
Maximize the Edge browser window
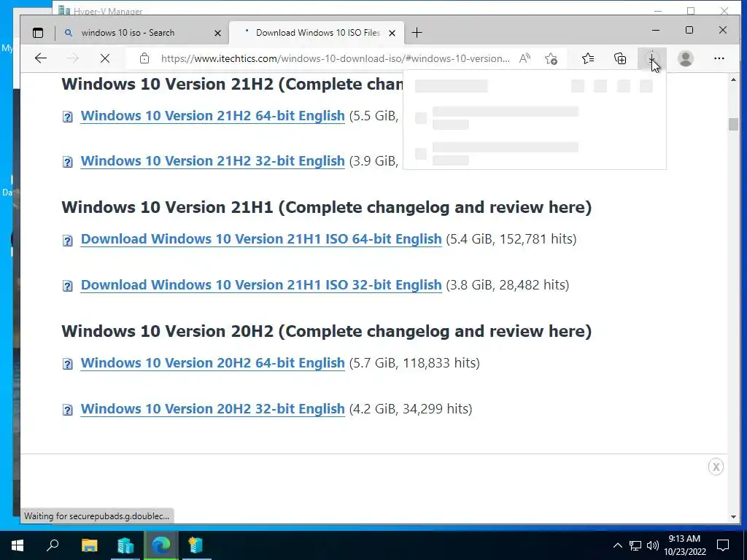pyautogui.click(x=689, y=30)
